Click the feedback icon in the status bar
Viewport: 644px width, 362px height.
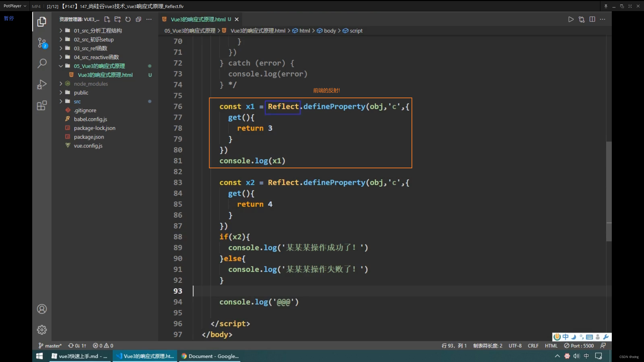click(603, 346)
